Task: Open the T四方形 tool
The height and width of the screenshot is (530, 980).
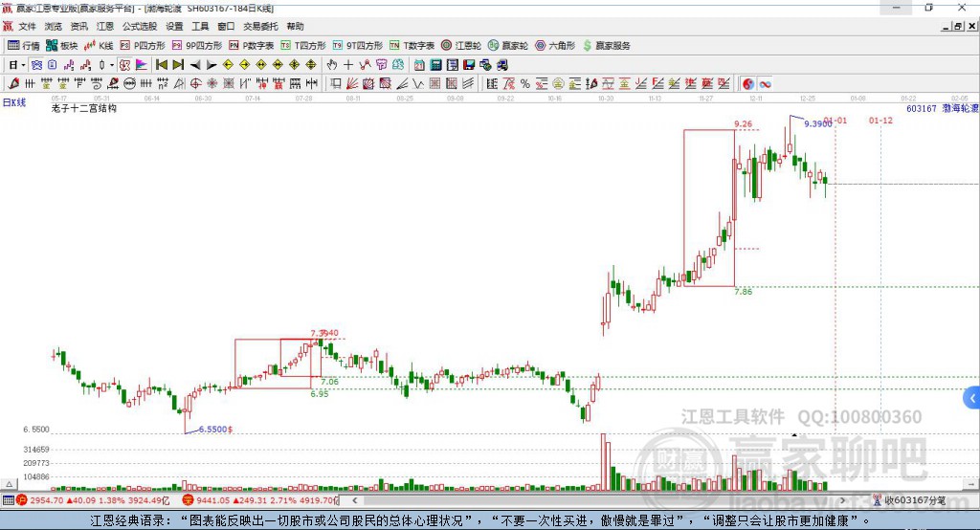Action: pos(303,46)
